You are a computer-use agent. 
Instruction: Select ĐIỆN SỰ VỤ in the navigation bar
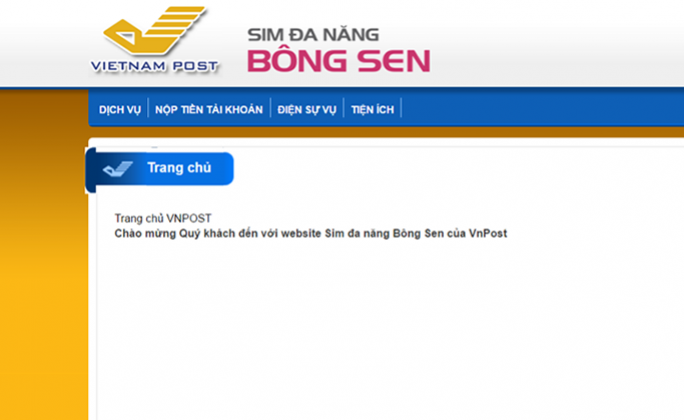(307, 109)
